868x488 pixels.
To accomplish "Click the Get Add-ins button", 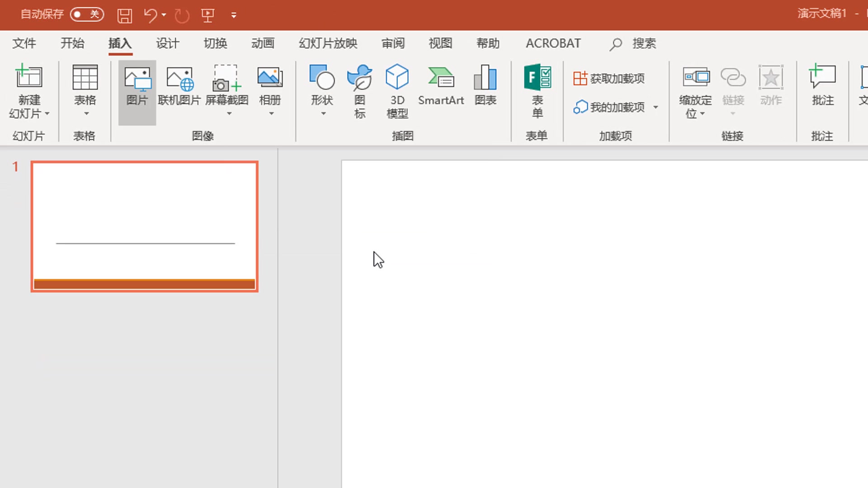I will 609,79.
